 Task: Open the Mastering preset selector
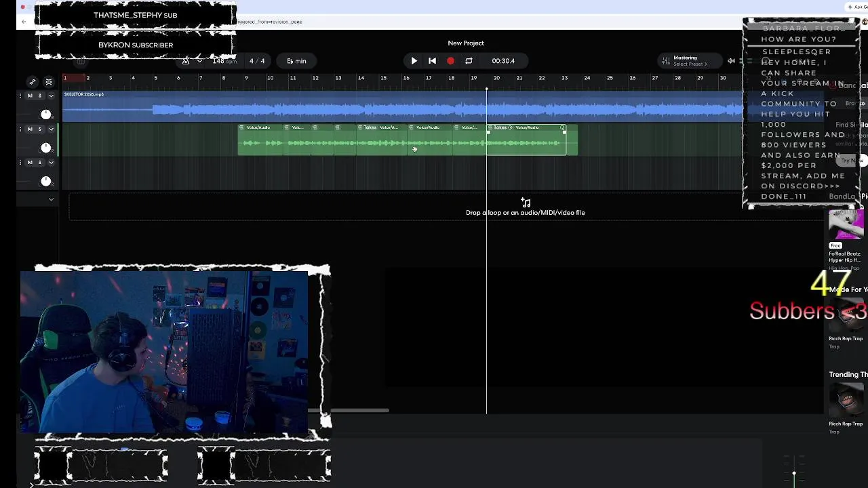pos(690,61)
